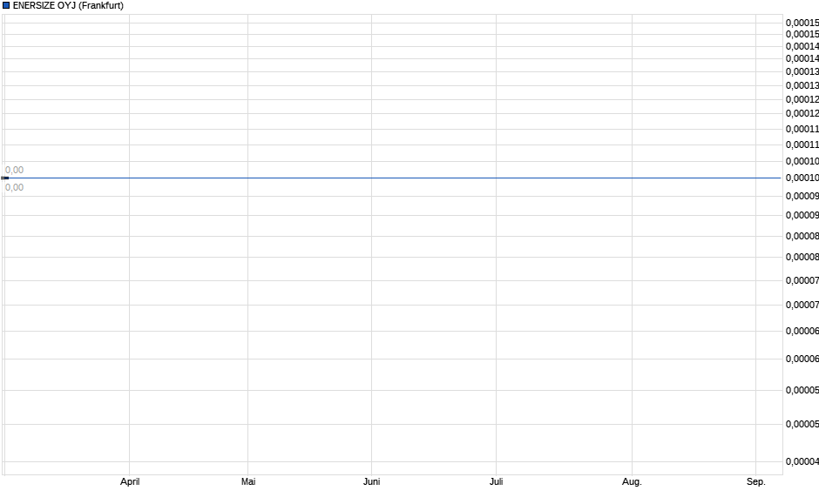819x504 pixels.
Task: Click the Mai label on the time axis
Action: (x=248, y=481)
